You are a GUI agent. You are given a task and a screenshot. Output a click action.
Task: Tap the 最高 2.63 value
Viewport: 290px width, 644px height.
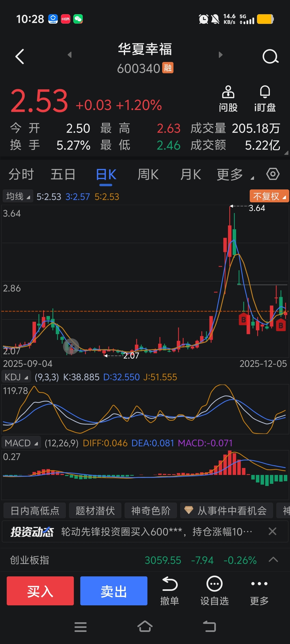click(169, 128)
